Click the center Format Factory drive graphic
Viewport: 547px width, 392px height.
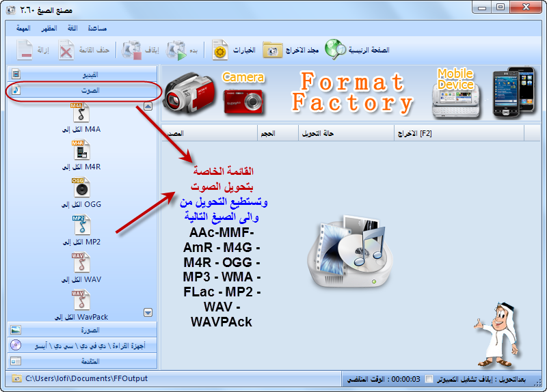coord(350,251)
